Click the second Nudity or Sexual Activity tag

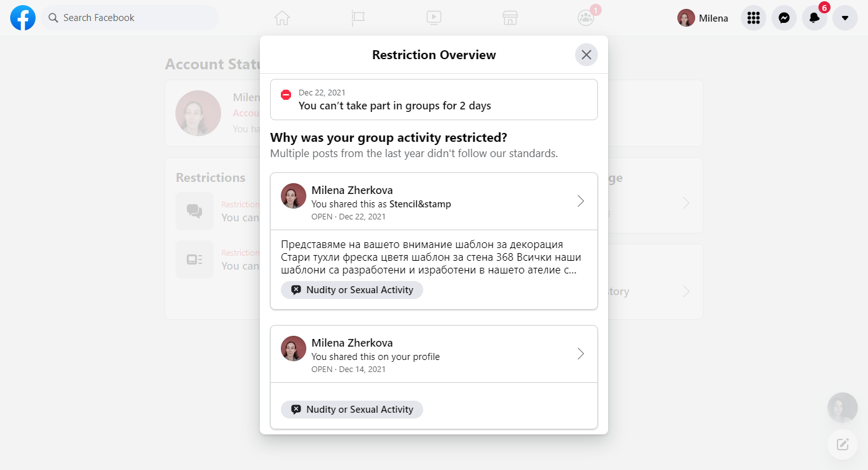[352, 410]
